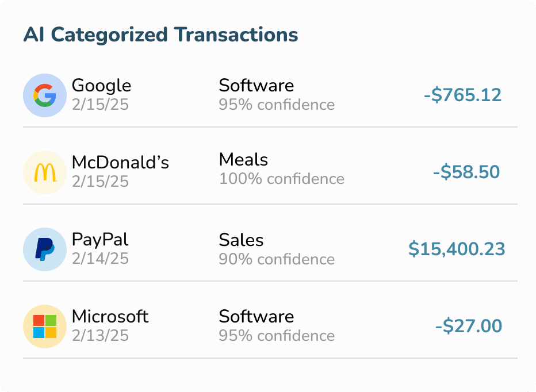Click the avatar next to PayPal entry

pos(45,249)
